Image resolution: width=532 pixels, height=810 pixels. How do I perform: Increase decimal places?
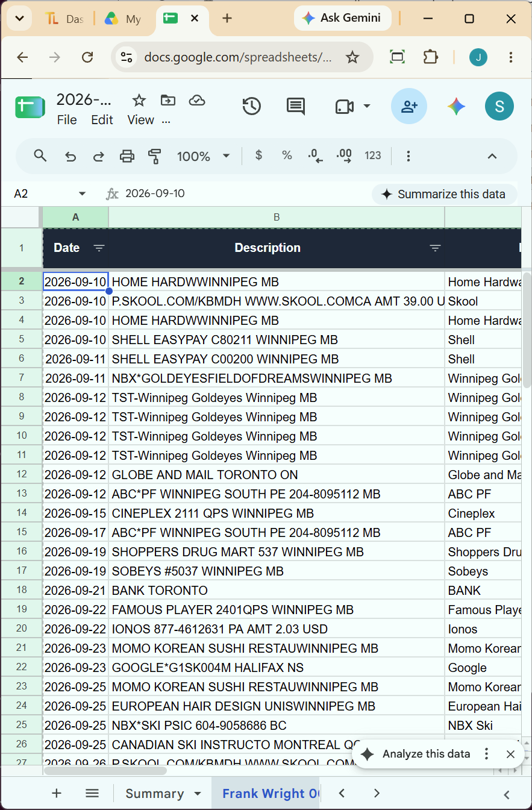(x=344, y=156)
